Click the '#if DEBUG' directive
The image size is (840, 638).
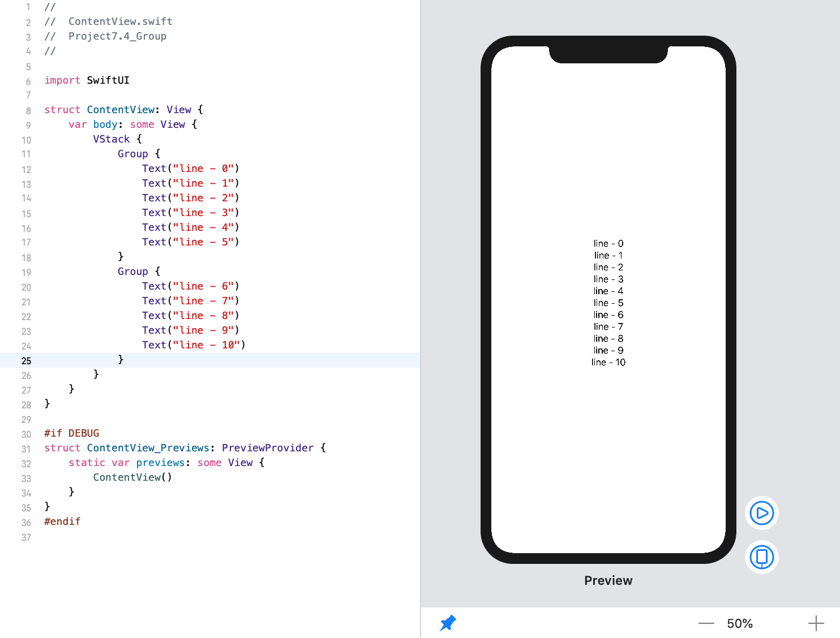72,433
